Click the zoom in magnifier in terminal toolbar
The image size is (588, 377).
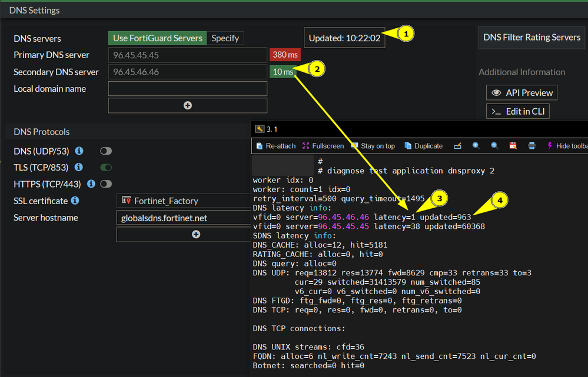coord(476,146)
